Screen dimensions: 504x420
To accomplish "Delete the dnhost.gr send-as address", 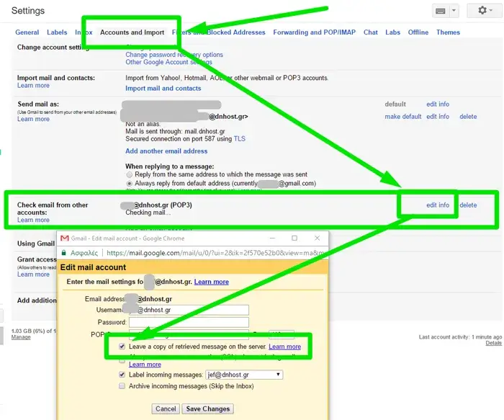I will [x=468, y=117].
